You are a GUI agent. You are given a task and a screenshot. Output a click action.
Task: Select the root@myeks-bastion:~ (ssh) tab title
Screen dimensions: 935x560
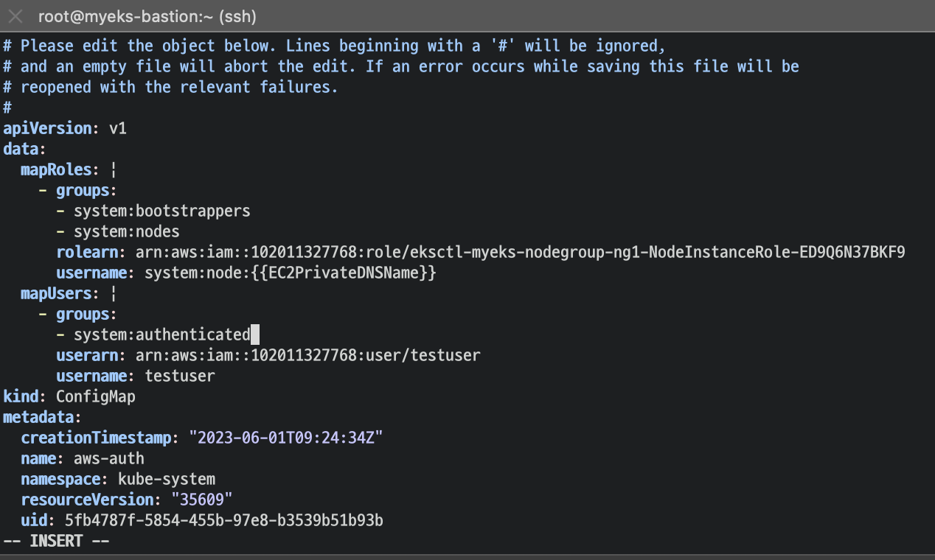(147, 16)
